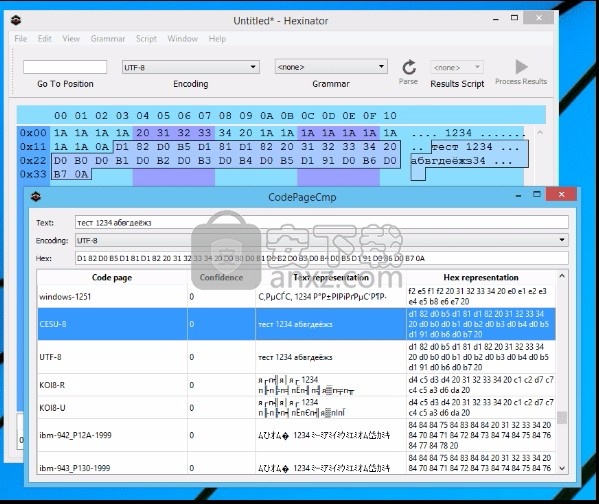Image resolution: width=599 pixels, height=504 pixels.
Task: Click the ASCII text 'тест 1234' in hex view
Action: coord(462,147)
